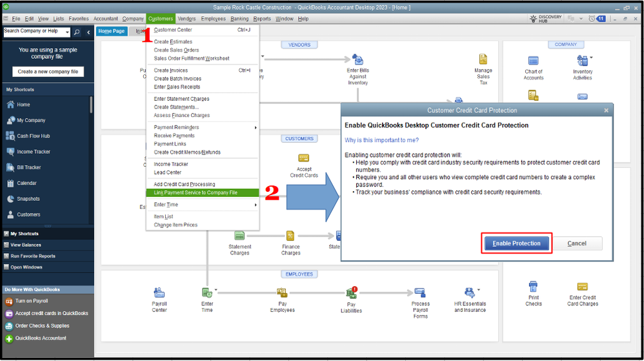The image size is (644, 361).
Task: Open the Calendar shortcut
Action: 26,183
